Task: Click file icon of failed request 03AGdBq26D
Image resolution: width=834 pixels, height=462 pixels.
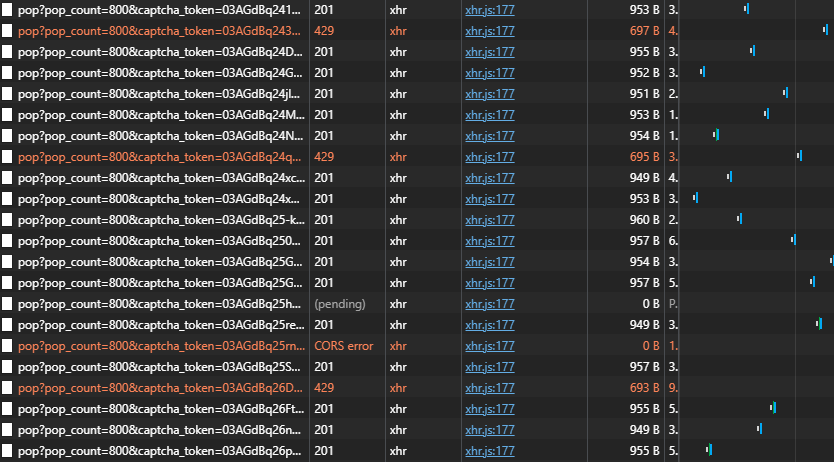Action: pos(7,388)
